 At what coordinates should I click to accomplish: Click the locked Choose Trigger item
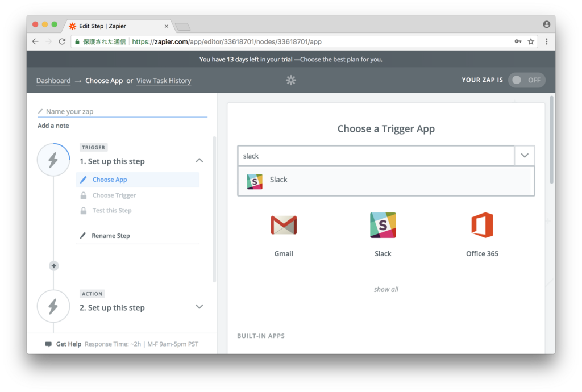coord(114,195)
